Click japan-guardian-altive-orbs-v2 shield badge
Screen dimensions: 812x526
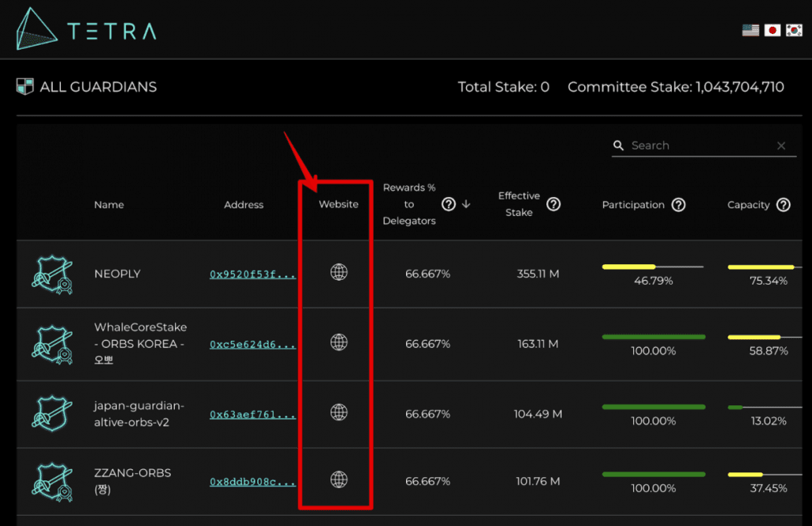52,413
